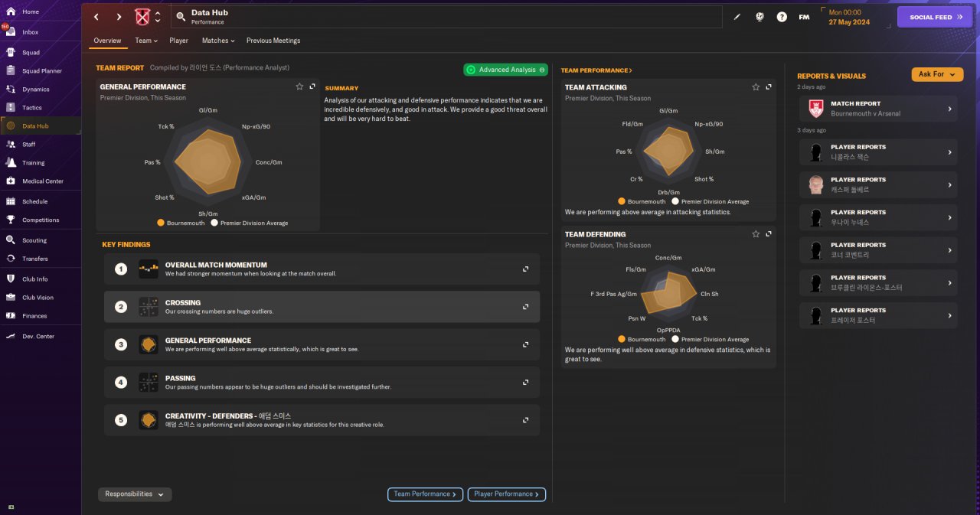Open the Ask For dropdown
The image size is (980, 515).
(x=937, y=74)
